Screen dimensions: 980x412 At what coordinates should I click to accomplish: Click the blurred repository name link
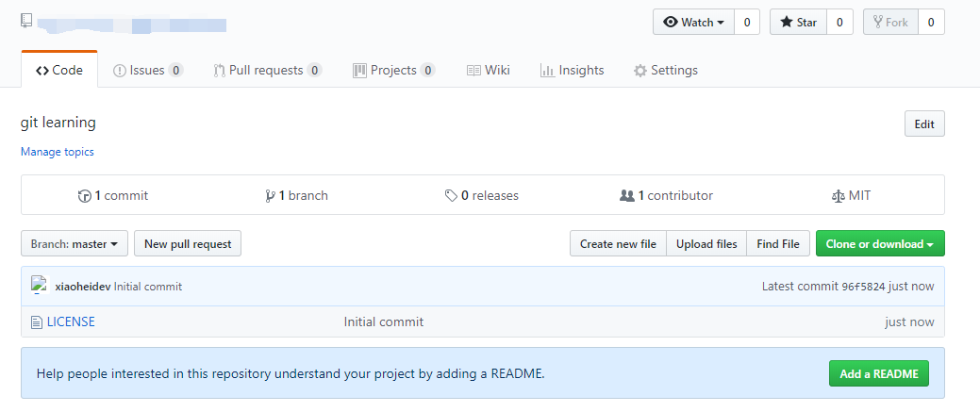click(131, 25)
